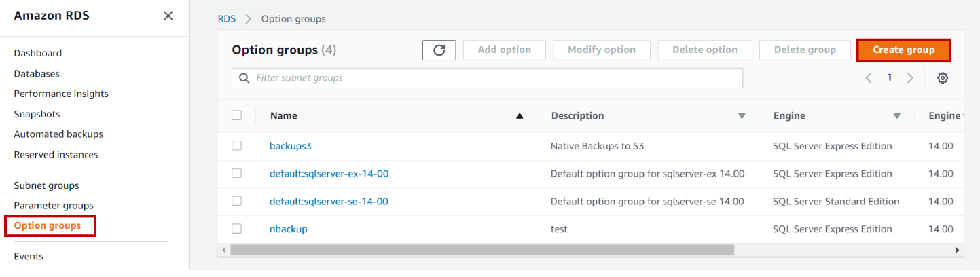Open Engine column sort dropdown
Screen dimensions: 980x277
[897, 116]
